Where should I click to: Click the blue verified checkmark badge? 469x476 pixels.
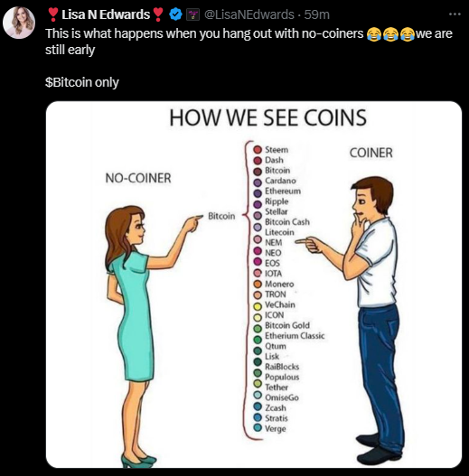tap(175, 14)
